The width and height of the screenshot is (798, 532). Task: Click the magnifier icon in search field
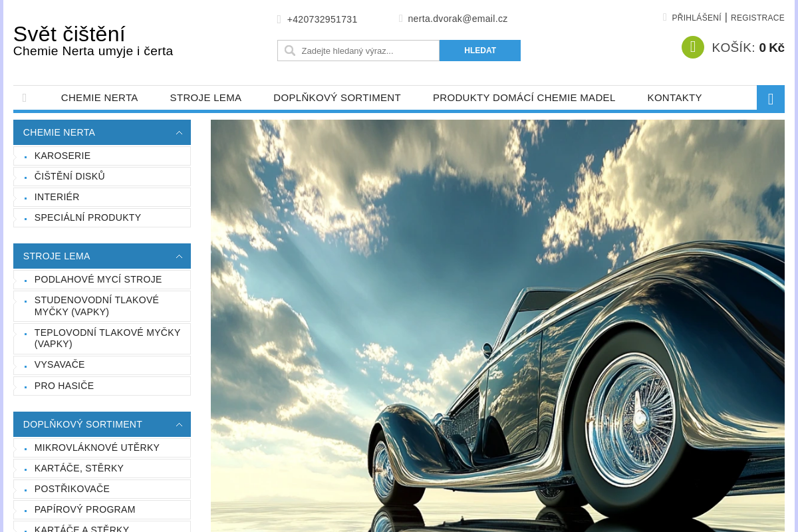tap(290, 51)
